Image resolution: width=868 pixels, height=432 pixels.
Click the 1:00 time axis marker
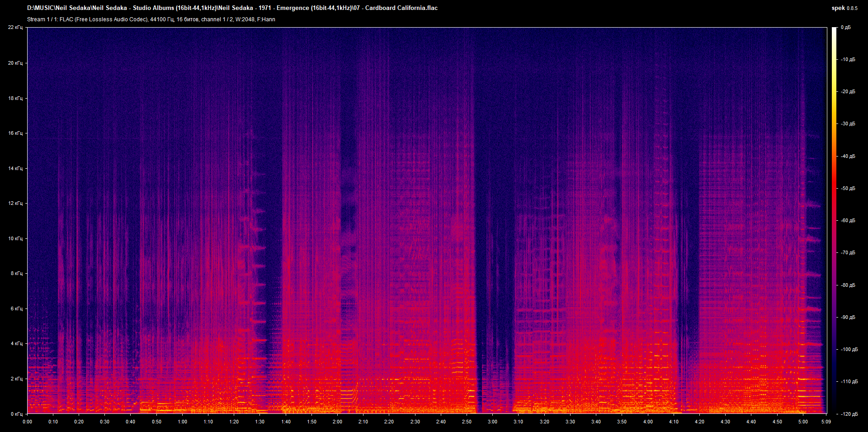[x=182, y=422]
